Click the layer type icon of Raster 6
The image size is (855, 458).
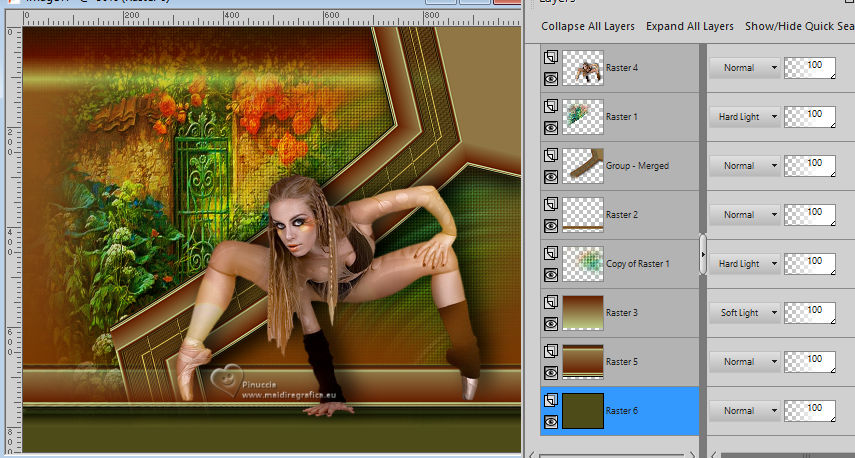coord(551,400)
